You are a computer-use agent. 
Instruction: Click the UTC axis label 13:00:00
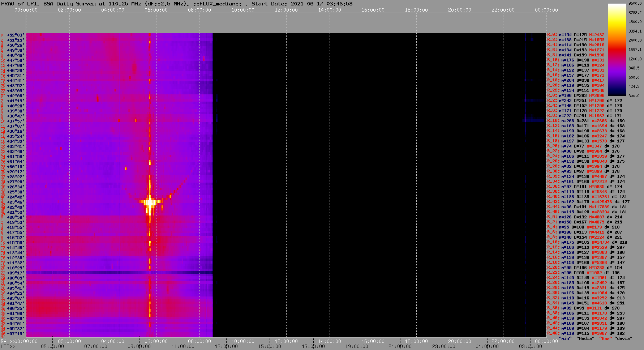pos(226,346)
